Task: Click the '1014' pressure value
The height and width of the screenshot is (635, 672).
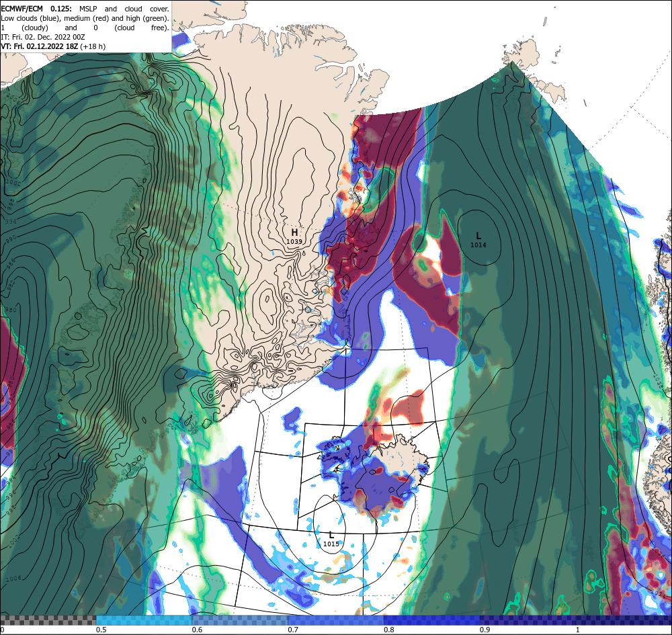Action: coord(478,245)
